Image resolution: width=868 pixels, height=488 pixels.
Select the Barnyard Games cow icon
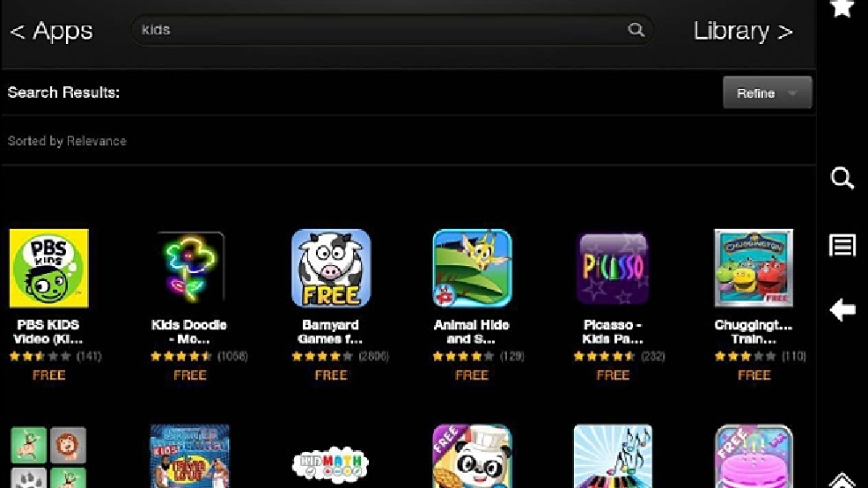coord(331,268)
